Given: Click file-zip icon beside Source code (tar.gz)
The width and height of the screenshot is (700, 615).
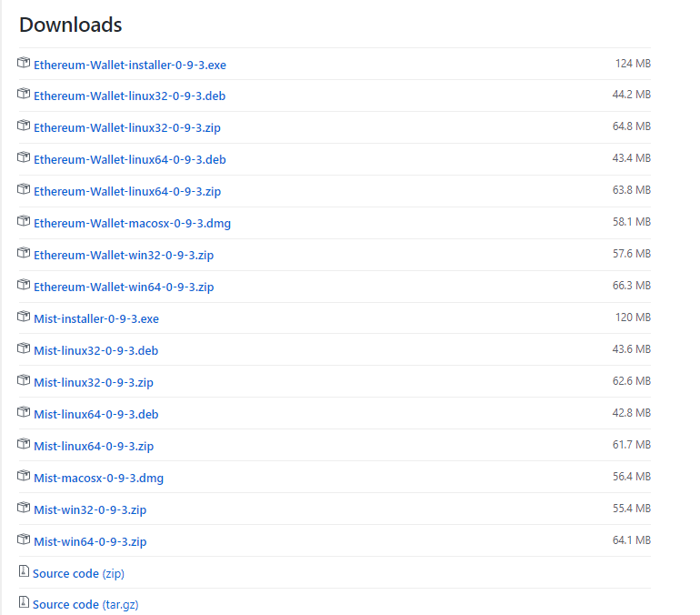Looking at the screenshot, I should [x=24, y=602].
